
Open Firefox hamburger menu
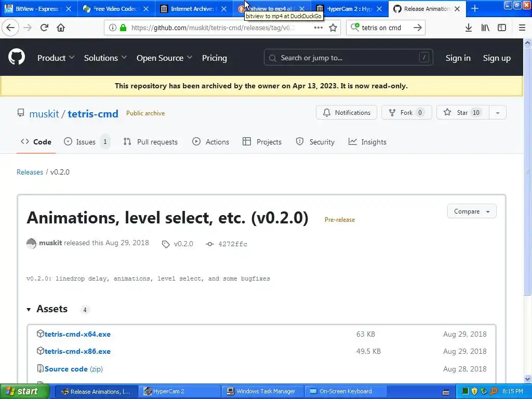click(522, 28)
